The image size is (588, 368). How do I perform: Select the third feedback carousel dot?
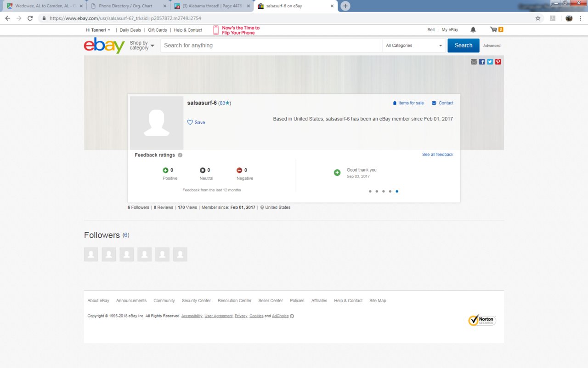(x=384, y=191)
